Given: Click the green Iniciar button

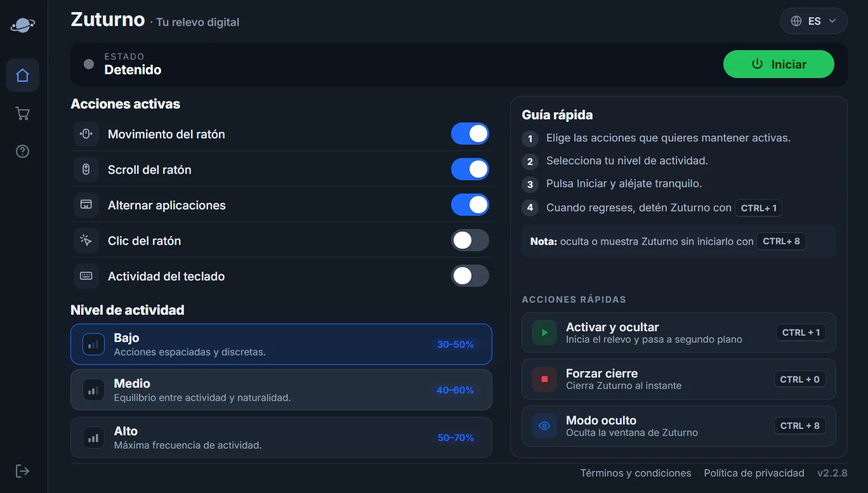Looking at the screenshot, I should tap(779, 64).
